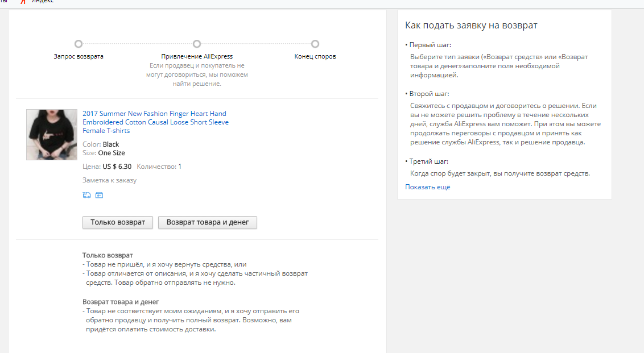Click the "Только возврат" button
Image resolution: width=644 pixels, height=353 pixels.
pos(117,222)
